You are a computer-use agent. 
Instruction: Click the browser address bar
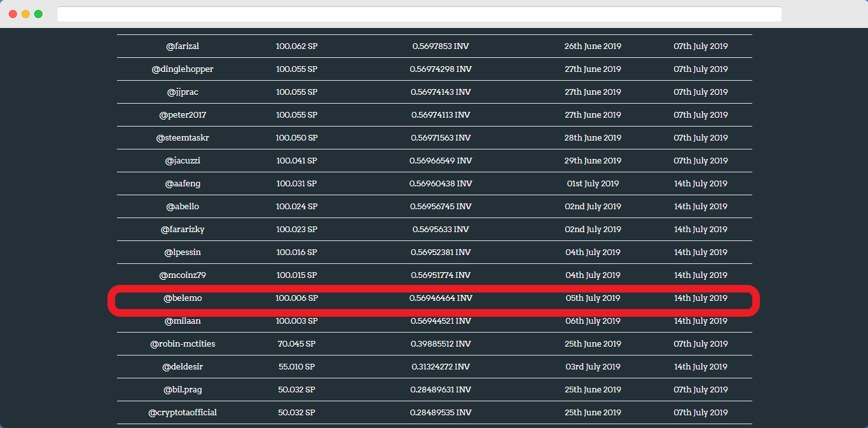[419, 14]
